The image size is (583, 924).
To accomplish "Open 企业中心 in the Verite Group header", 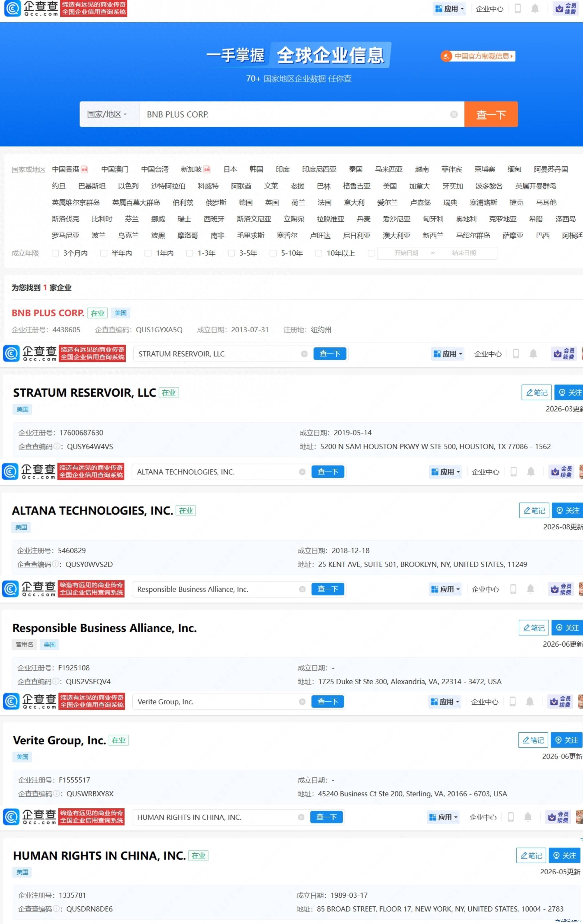I will [x=485, y=702].
